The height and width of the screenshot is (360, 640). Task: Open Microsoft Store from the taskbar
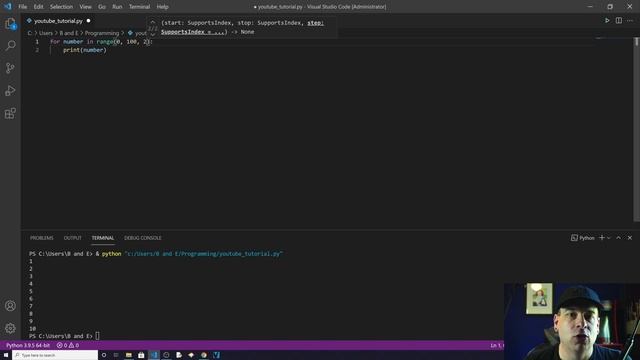tap(141, 355)
